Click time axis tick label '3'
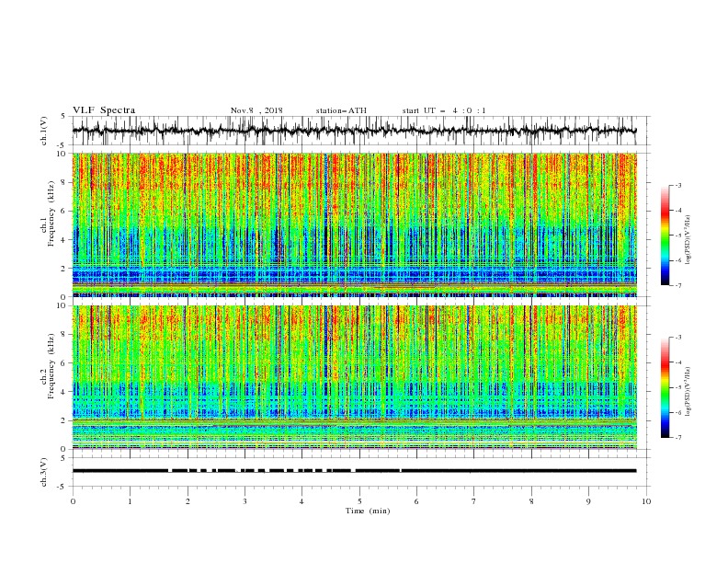The height and width of the screenshot is (563, 728). click(245, 501)
